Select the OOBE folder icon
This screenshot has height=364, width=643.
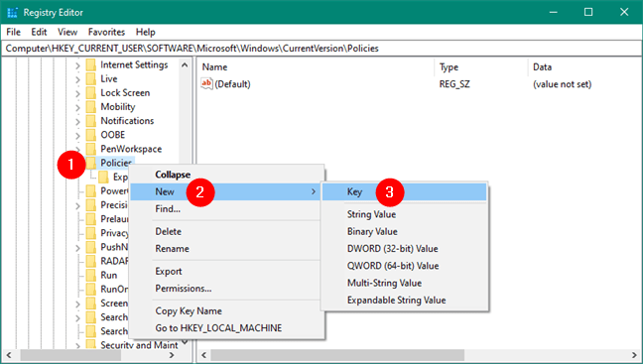(91, 135)
